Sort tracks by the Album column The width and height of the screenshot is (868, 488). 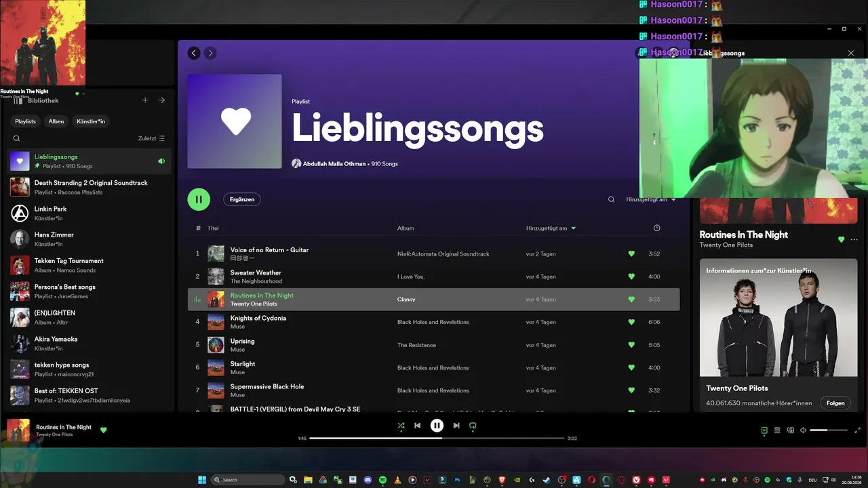click(406, 228)
